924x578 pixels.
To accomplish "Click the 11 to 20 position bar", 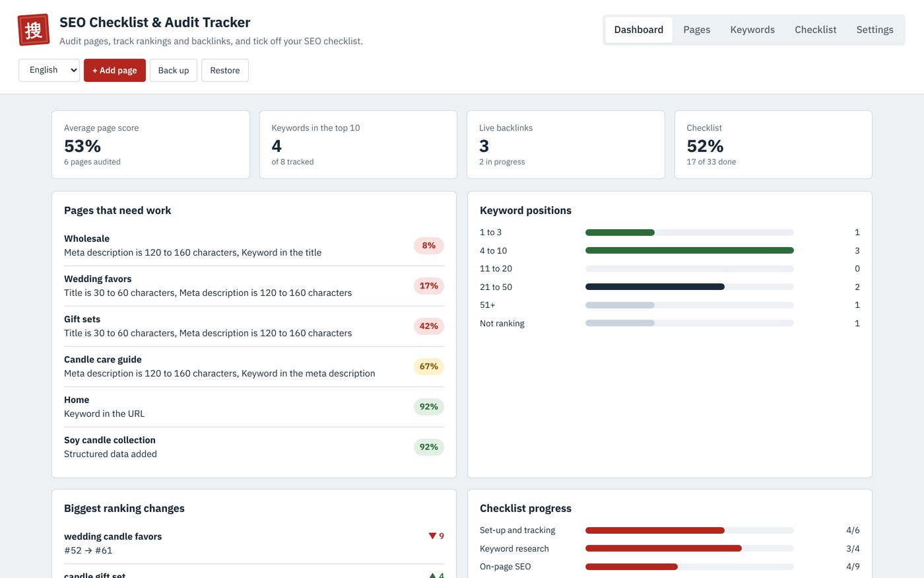I will click(690, 269).
